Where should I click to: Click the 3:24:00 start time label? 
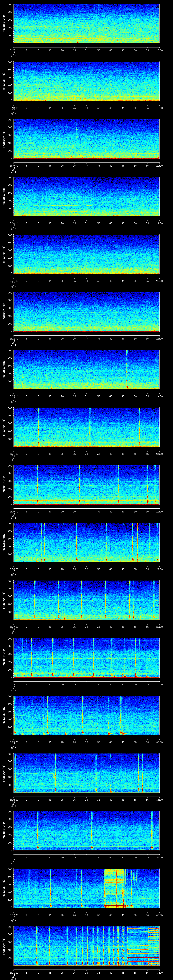pyautogui.click(x=14, y=454)
